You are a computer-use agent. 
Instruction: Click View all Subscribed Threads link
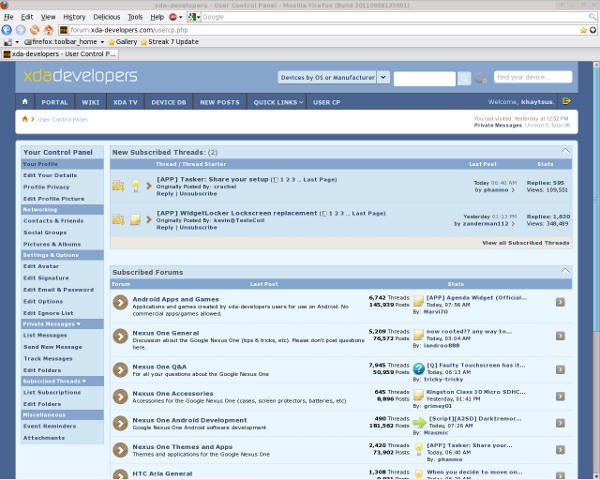pyautogui.click(x=526, y=243)
